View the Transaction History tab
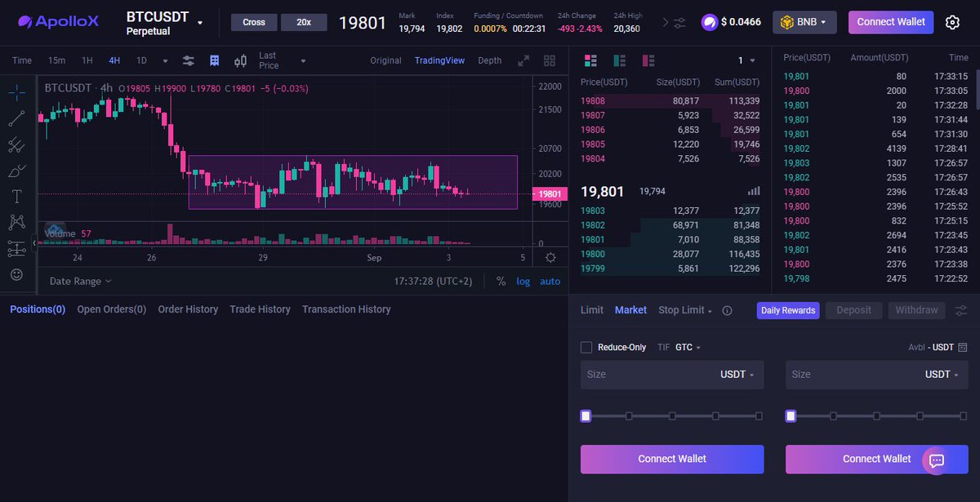The height and width of the screenshot is (502, 980). point(346,309)
